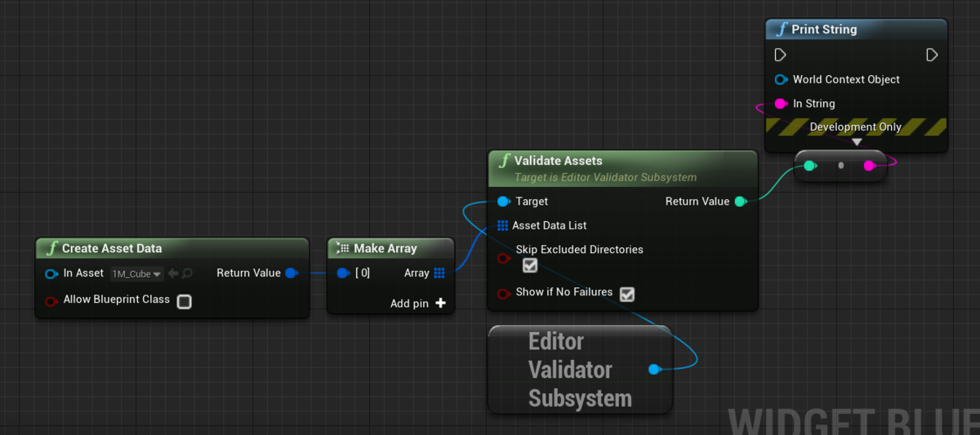The width and height of the screenshot is (980, 435).
Task: Click Validate Assets Return Value green pin
Action: pos(740,202)
